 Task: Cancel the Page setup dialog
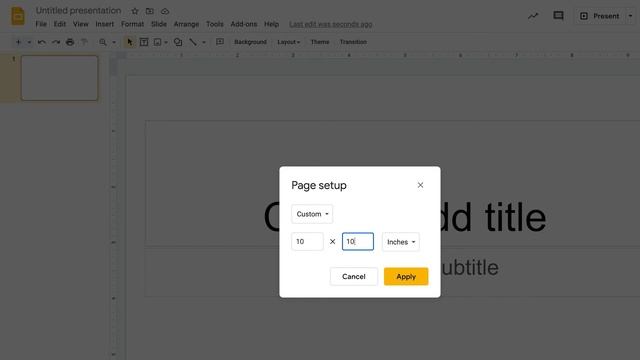pos(353,276)
